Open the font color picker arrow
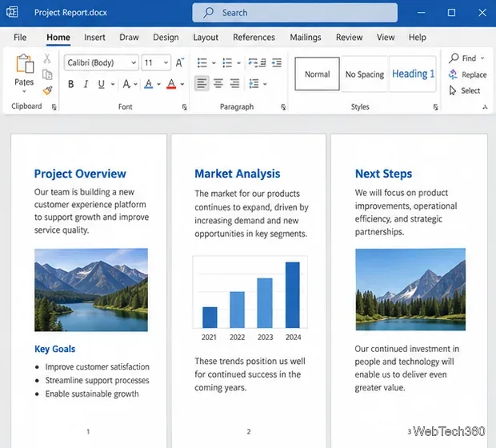This screenshot has width=496, height=448. 182,84
